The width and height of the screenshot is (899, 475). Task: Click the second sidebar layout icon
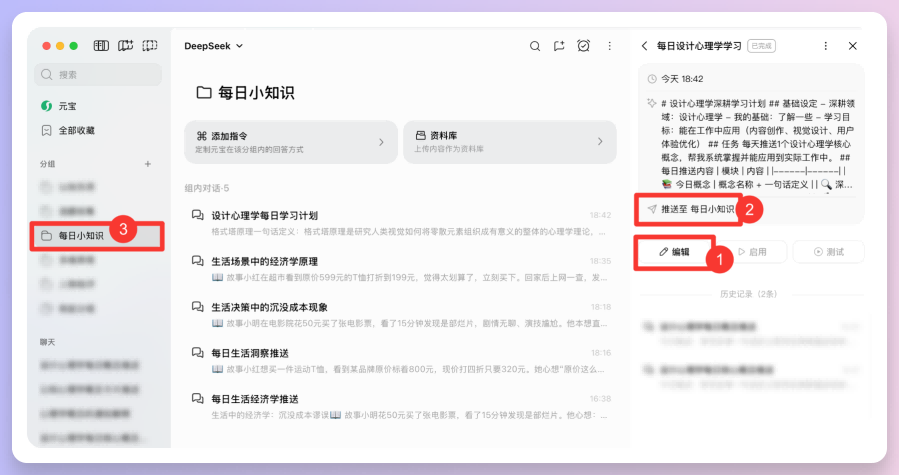pos(125,46)
